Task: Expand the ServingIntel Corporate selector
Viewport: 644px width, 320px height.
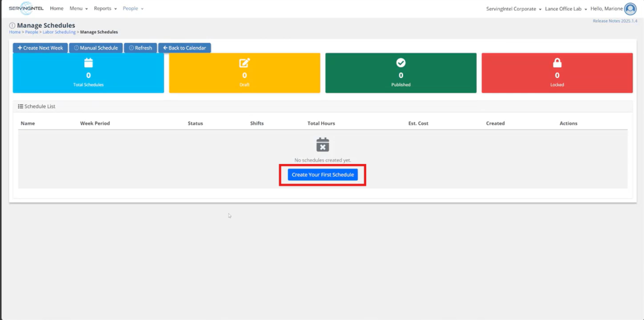Action: pyautogui.click(x=514, y=9)
